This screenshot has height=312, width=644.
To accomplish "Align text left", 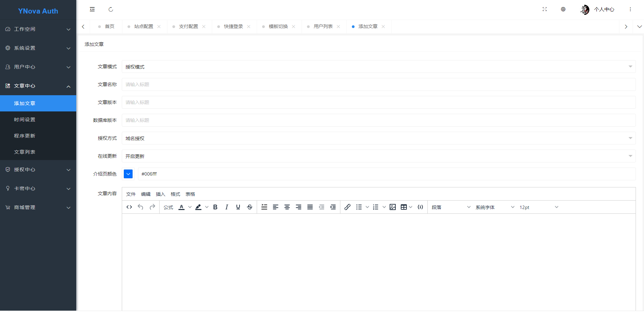I will tap(276, 207).
